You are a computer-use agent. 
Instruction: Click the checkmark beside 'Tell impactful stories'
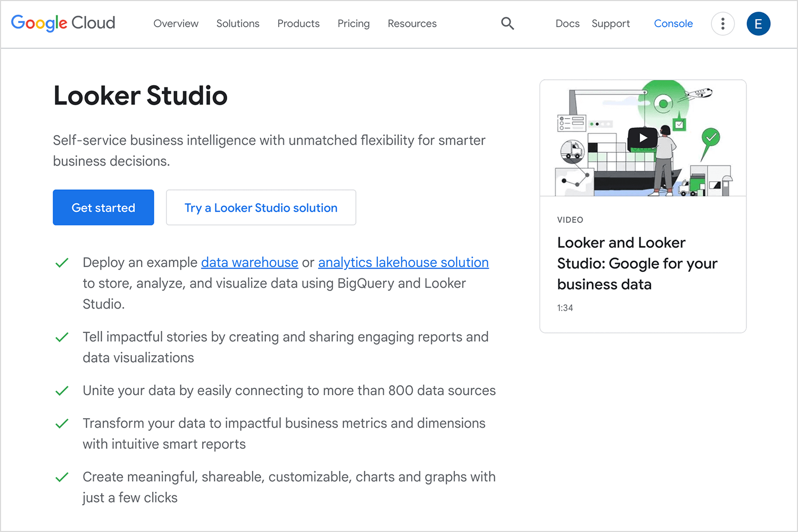62,337
